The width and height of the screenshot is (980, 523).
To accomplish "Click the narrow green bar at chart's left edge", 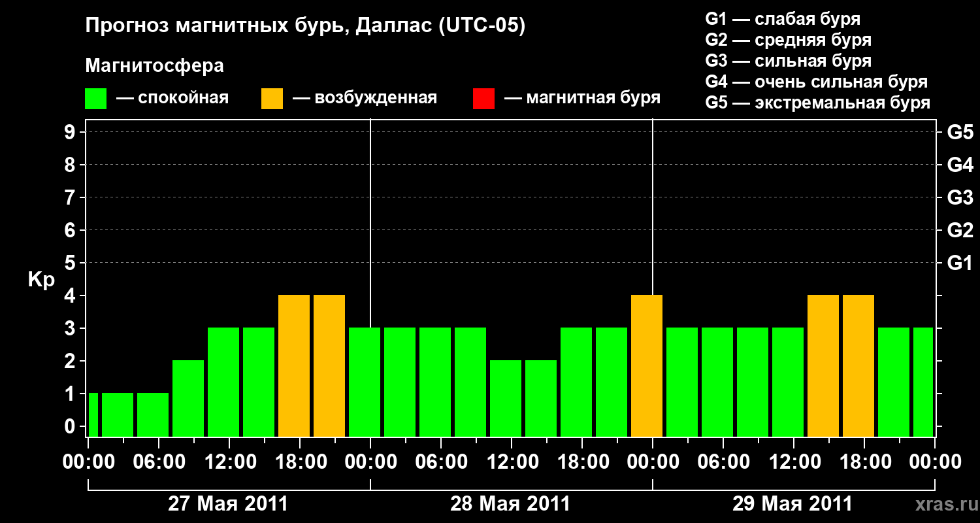I will [93, 414].
